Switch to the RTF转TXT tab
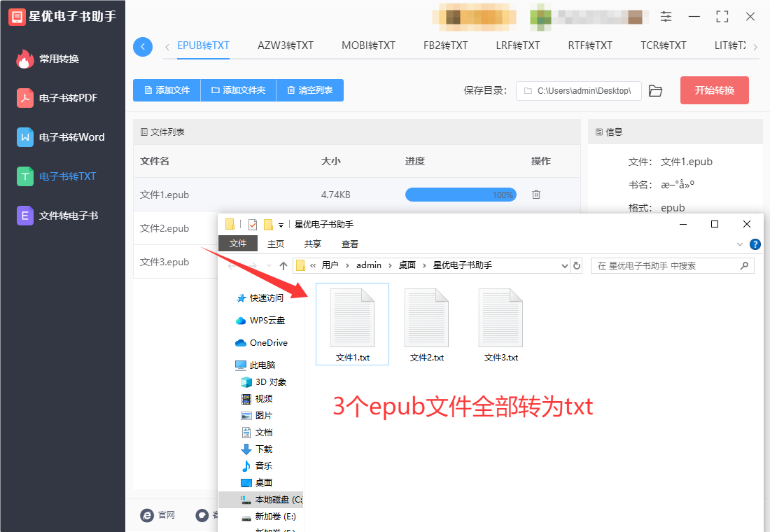The image size is (770, 532). [590, 45]
